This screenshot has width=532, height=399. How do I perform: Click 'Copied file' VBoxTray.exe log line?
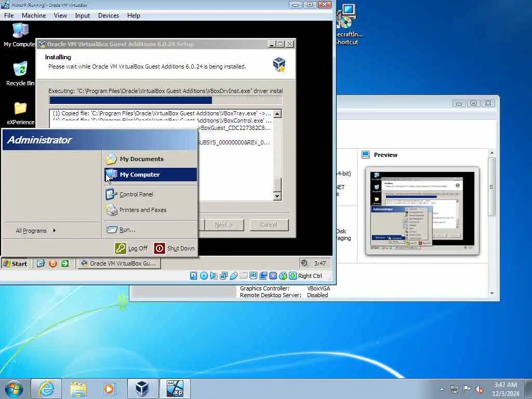[162, 113]
